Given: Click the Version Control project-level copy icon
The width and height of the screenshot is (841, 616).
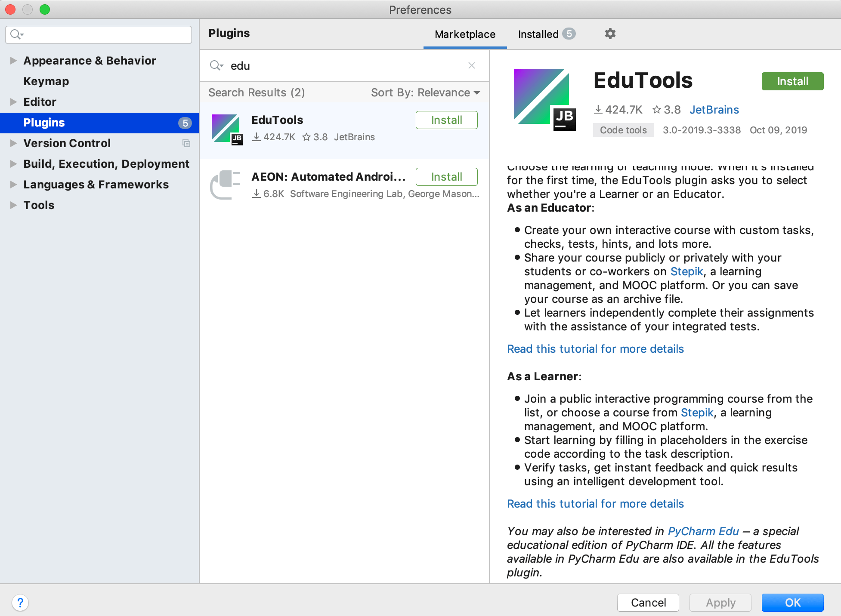Looking at the screenshot, I should point(186,143).
